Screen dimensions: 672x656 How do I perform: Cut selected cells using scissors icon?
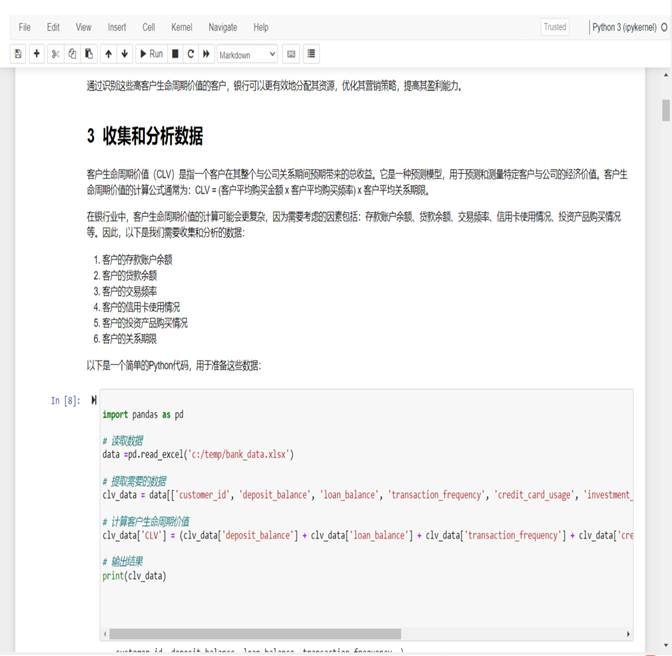pyautogui.click(x=56, y=54)
